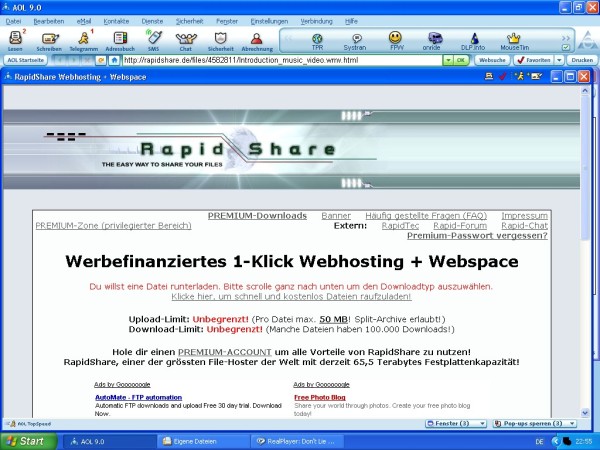
Task: Open the Adressbuch icon
Action: (x=120, y=41)
